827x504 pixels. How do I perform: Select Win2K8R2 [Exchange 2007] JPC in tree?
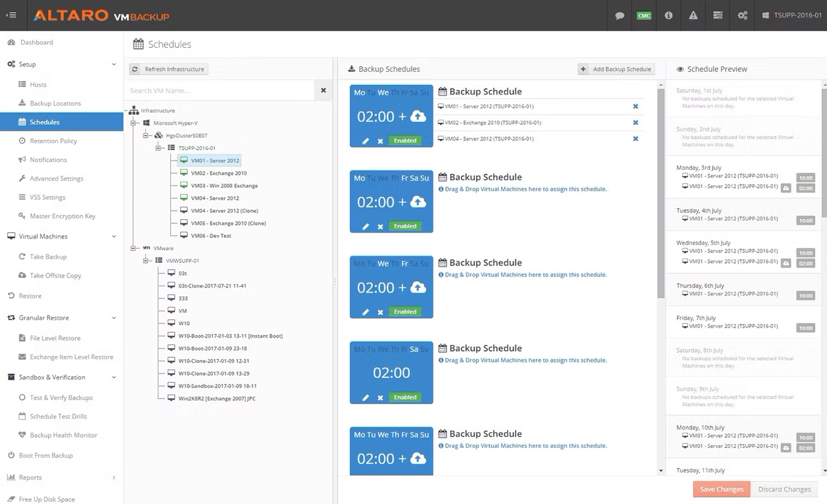point(217,399)
